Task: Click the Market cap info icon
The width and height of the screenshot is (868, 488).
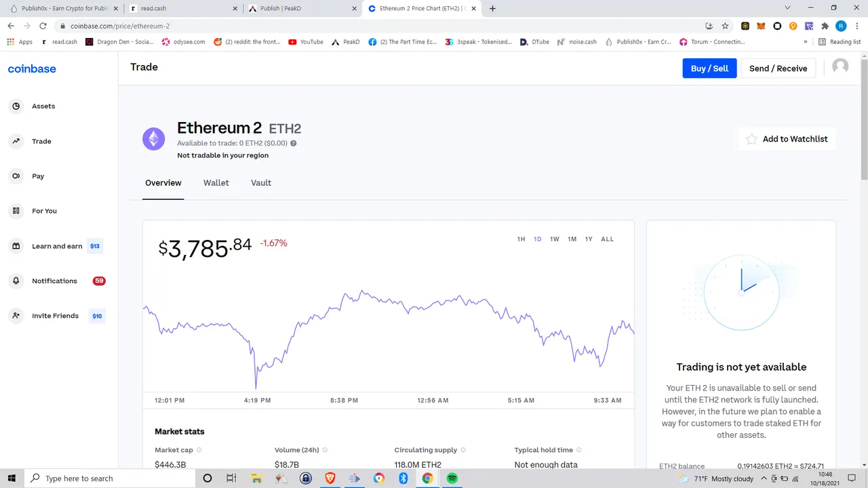Action: pyautogui.click(x=199, y=450)
